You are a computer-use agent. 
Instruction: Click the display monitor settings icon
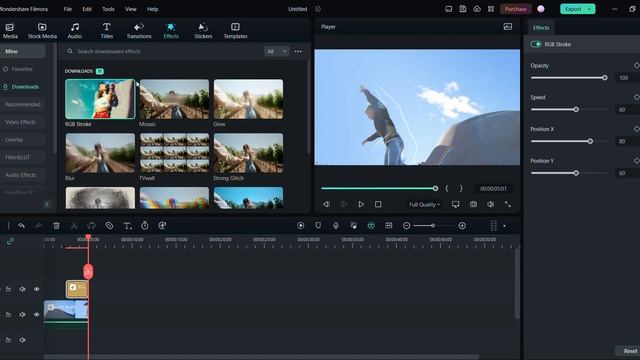456,204
